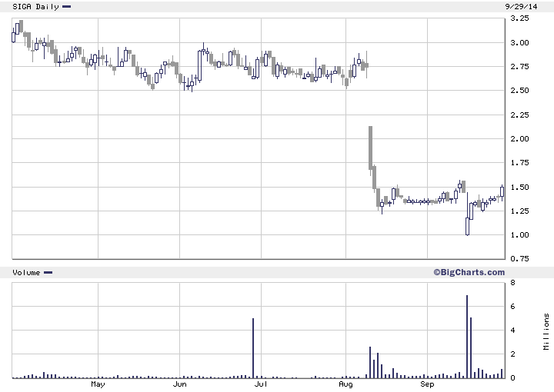Click the 2 volume axis label

coord(512,354)
